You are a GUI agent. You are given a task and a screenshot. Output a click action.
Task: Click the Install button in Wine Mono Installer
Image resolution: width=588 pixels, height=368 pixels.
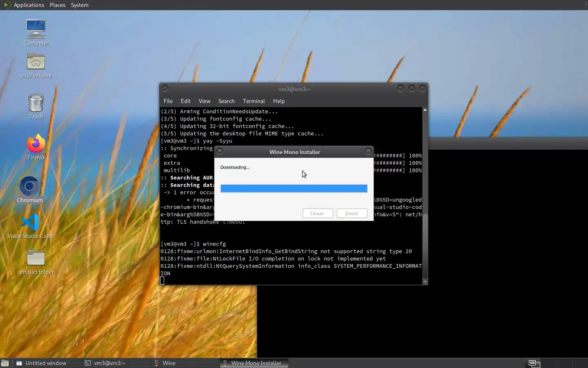352,213
